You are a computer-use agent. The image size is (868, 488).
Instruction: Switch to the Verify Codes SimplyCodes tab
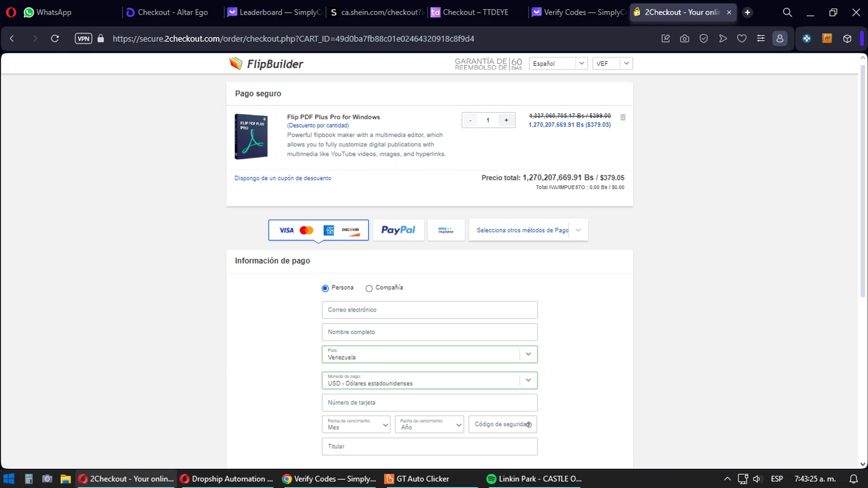coord(579,12)
